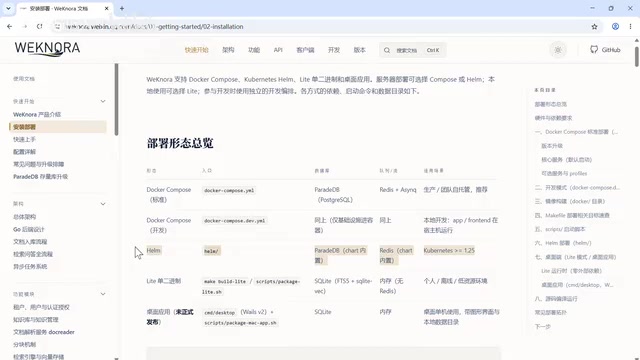The height and width of the screenshot is (360, 640).
Task: Jump to 四、Makefile outline entry
Action: click(572, 215)
